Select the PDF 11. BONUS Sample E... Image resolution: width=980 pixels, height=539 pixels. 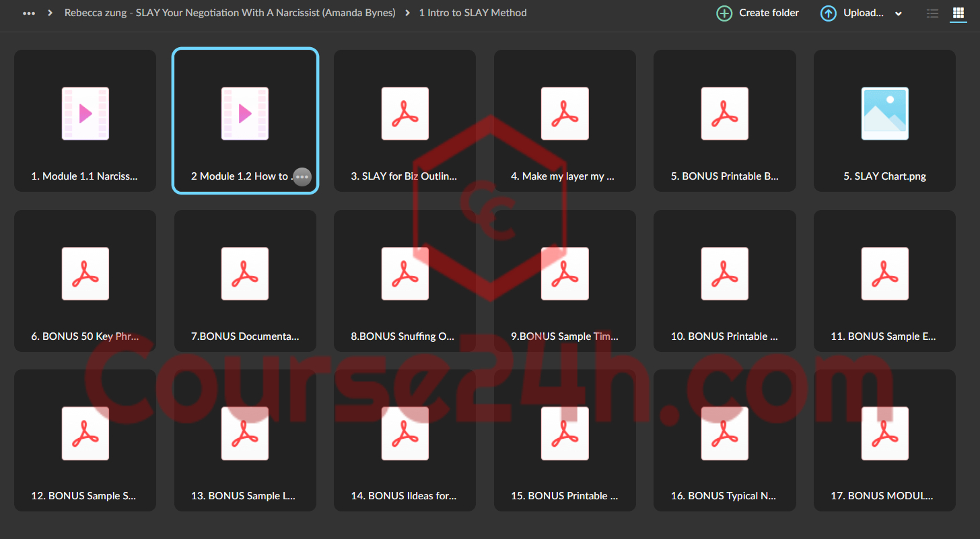click(884, 281)
